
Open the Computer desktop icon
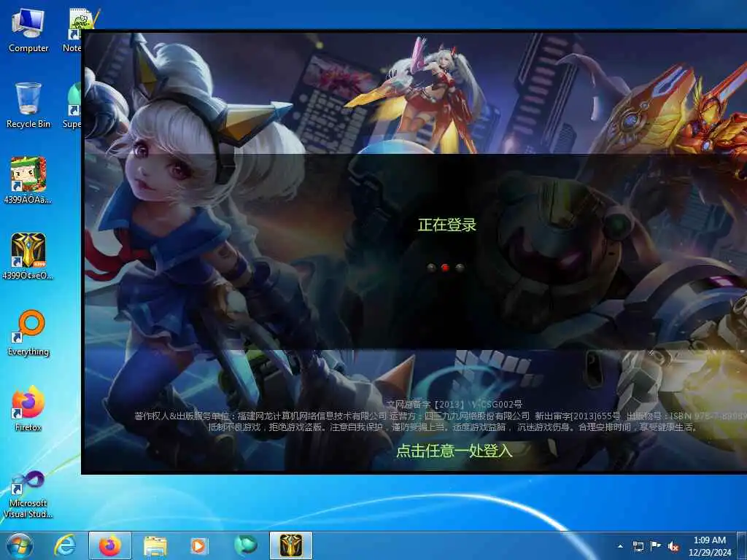click(x=28, y=31)
